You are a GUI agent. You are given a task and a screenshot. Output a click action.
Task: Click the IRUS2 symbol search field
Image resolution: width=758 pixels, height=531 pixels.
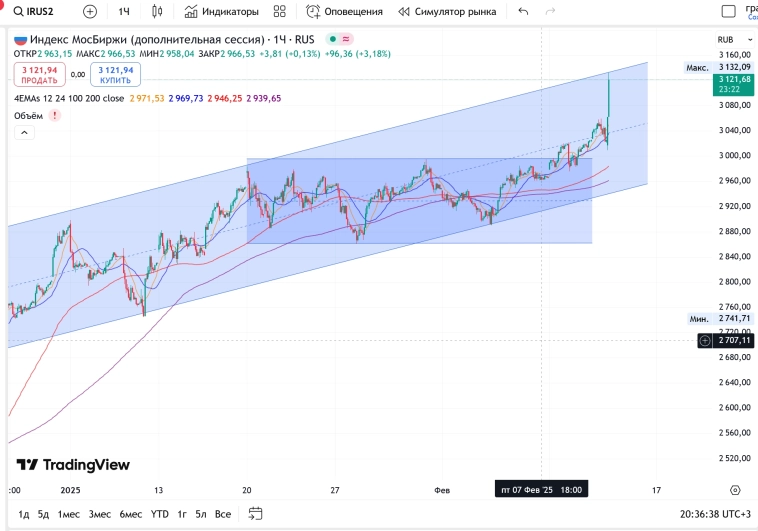(40, 12)
